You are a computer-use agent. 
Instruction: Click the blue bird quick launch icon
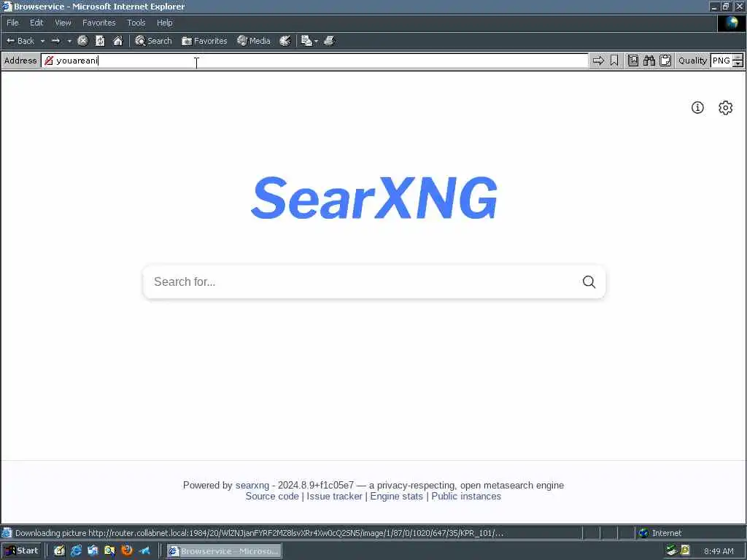[144, 551]
